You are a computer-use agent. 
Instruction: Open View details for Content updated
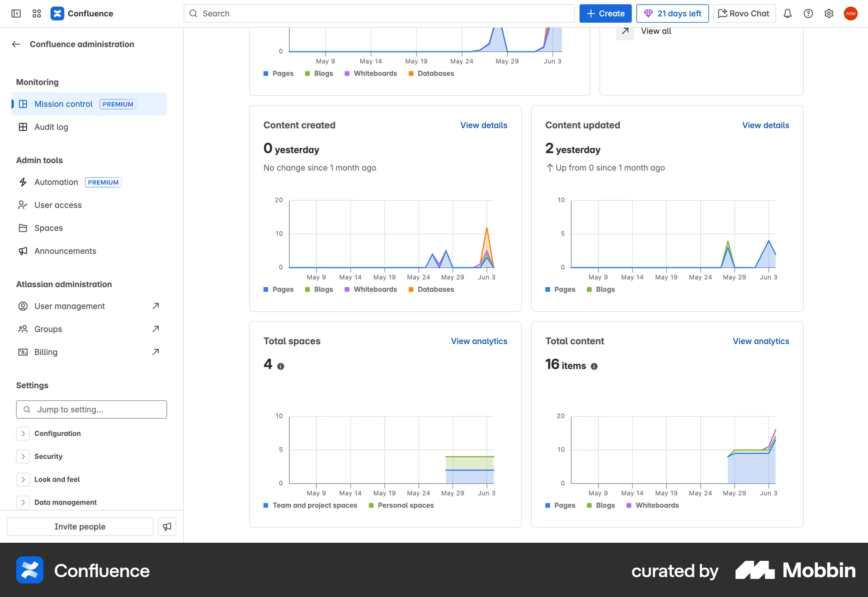coord(765,125)
